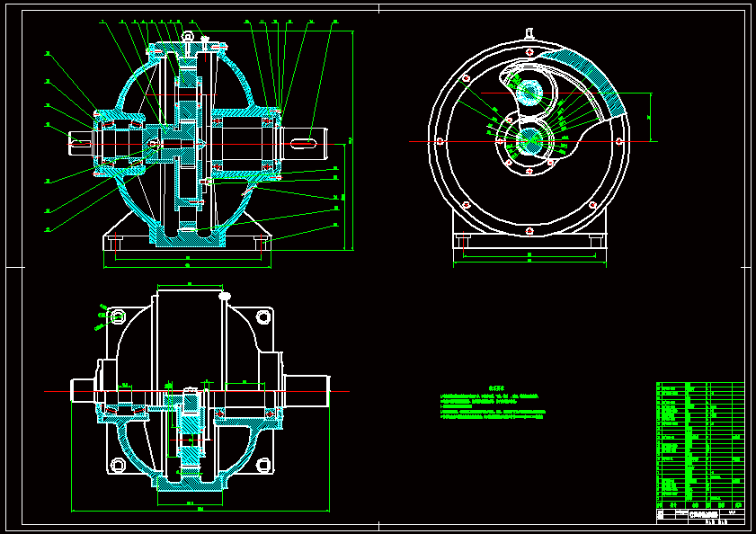
Task: Click the upper cyan gear in the side view
Action: point(529,93)
